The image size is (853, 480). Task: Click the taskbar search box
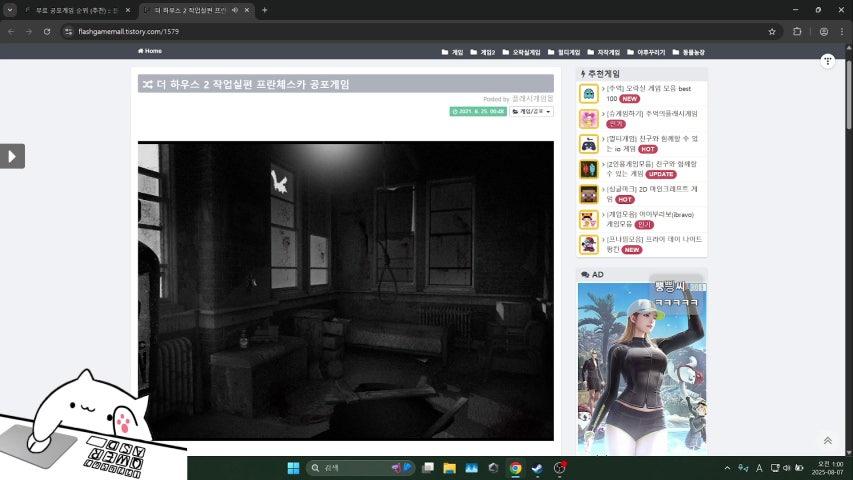tap(360, 468)
